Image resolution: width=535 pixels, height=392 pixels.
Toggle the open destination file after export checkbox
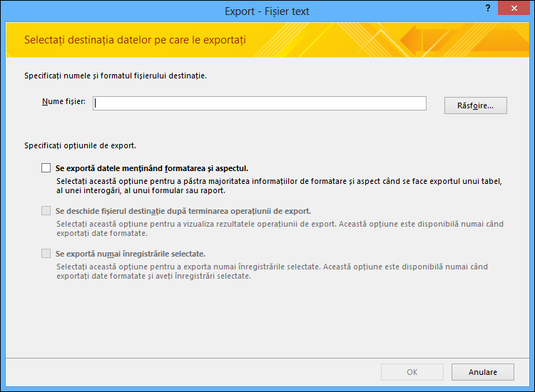(46, 211)
